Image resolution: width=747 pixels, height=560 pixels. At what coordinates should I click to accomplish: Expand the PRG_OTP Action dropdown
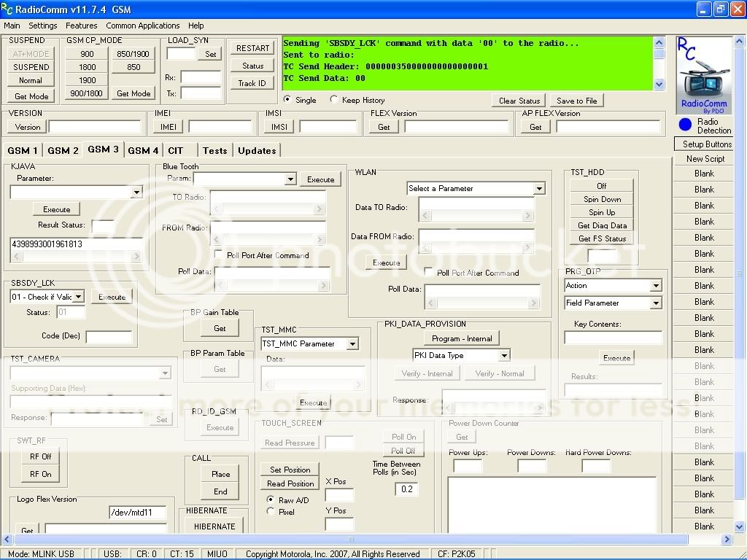pyautogui.click(x=655, y=286)
